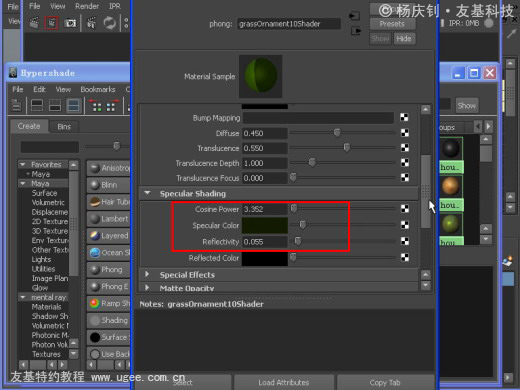Image resolution: width=520 pixels, height=390 pixels.
Task: Switch to the Bins tab
Action: coord(64,127)
